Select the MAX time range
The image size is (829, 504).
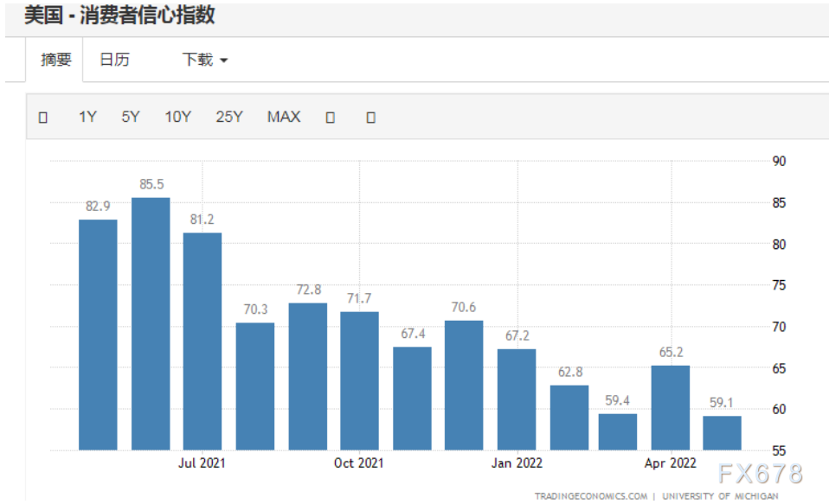click(x=284, y=117)
